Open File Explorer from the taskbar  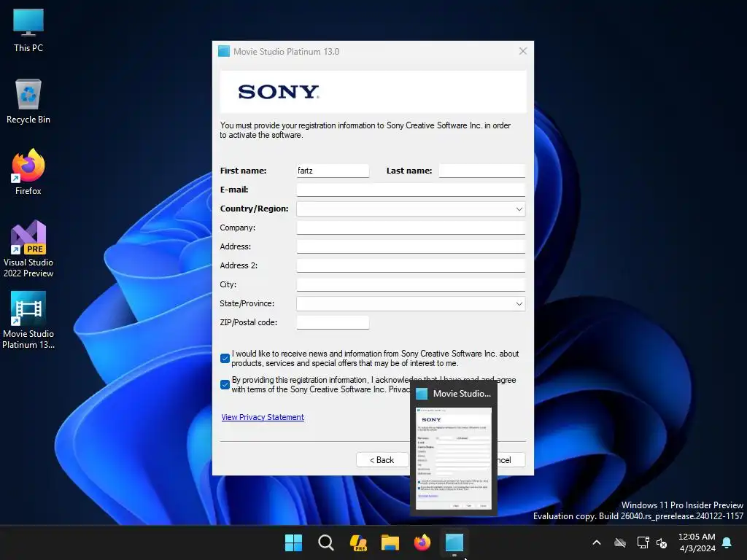tap(390, 542)
